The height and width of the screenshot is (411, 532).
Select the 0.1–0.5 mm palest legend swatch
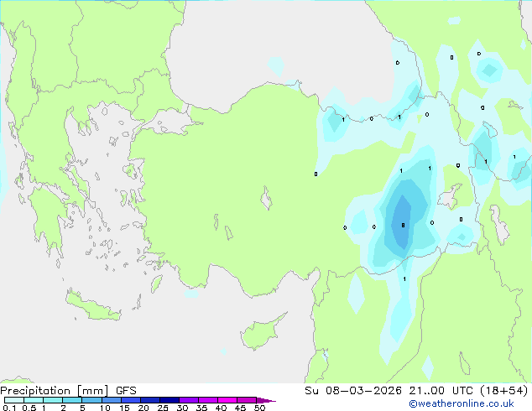(x=14, y=400)
